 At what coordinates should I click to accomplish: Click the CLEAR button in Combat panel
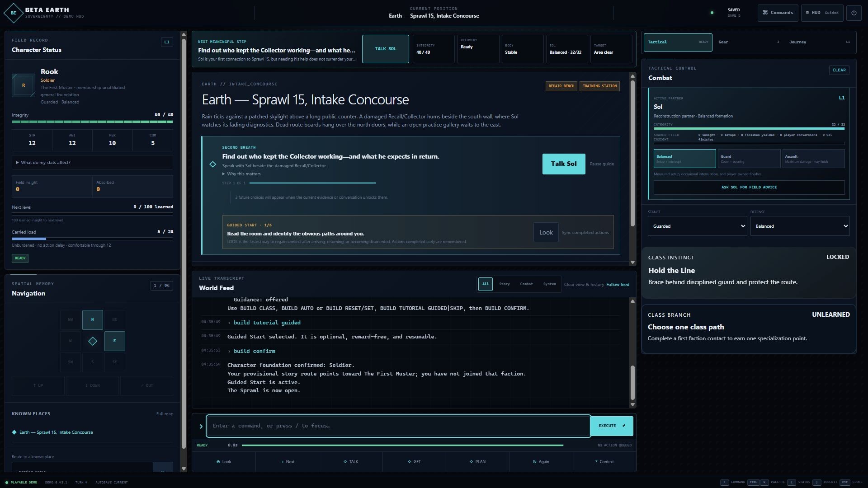click(x=839, y=70)
